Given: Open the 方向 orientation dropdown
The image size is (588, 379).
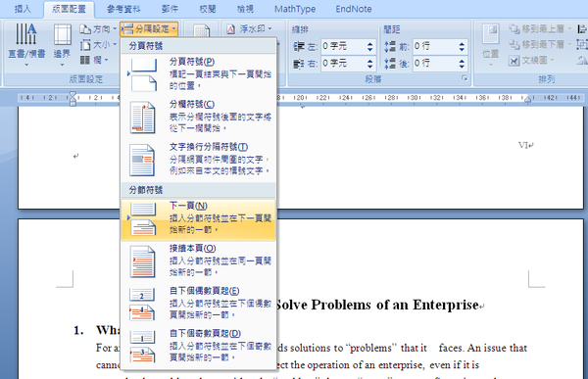Looking at the screenshot, I should pos(98,29).
